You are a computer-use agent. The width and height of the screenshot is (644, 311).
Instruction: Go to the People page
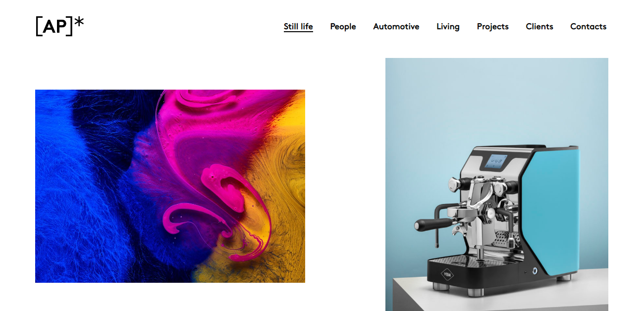pyautogui.click(x=343, y=26)
